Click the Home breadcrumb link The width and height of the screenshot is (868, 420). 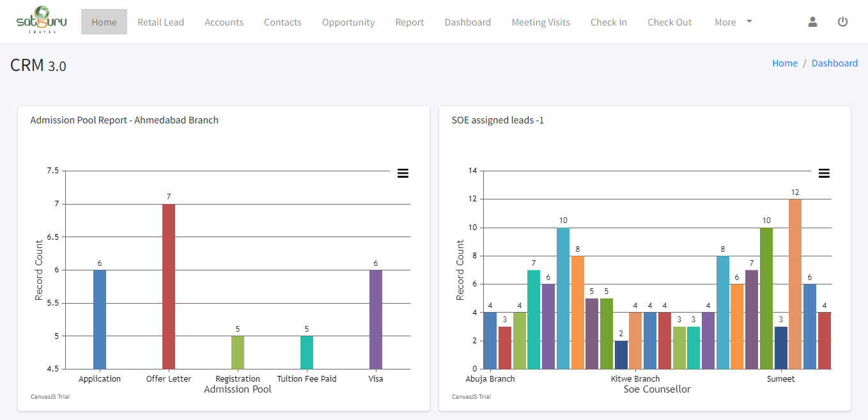(784, 63)
